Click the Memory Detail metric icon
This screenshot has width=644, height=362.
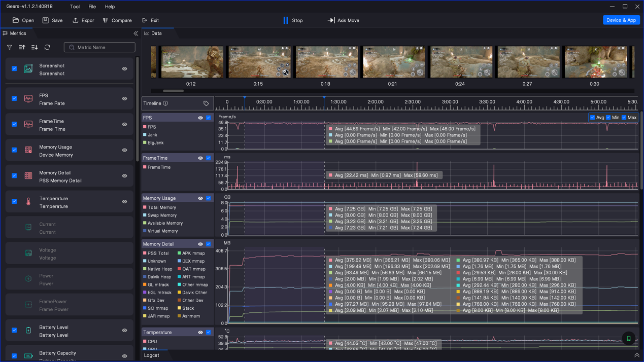28,176
